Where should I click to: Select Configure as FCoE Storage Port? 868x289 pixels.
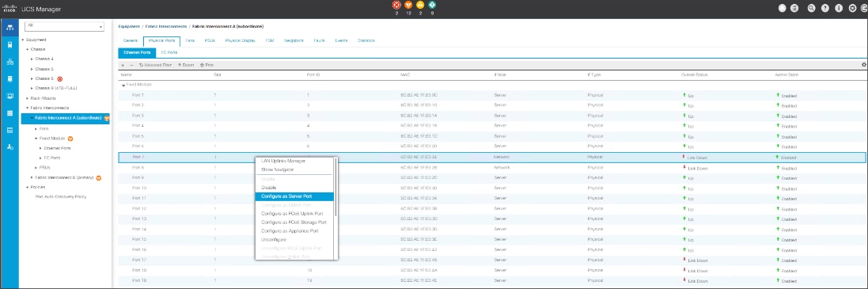click(x=294, y=222)
